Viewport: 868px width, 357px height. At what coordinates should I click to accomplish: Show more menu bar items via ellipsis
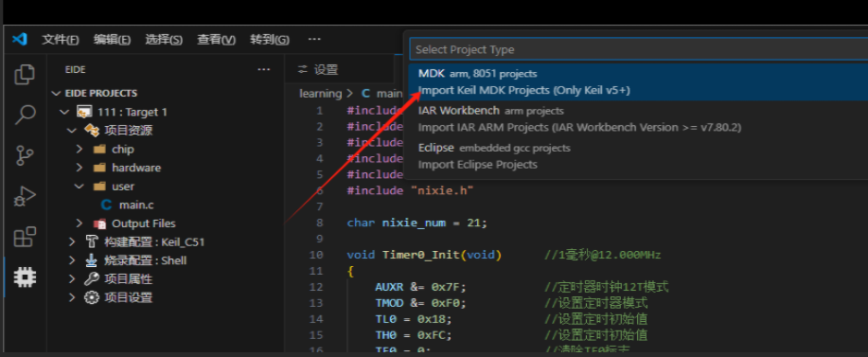[314, 39]
